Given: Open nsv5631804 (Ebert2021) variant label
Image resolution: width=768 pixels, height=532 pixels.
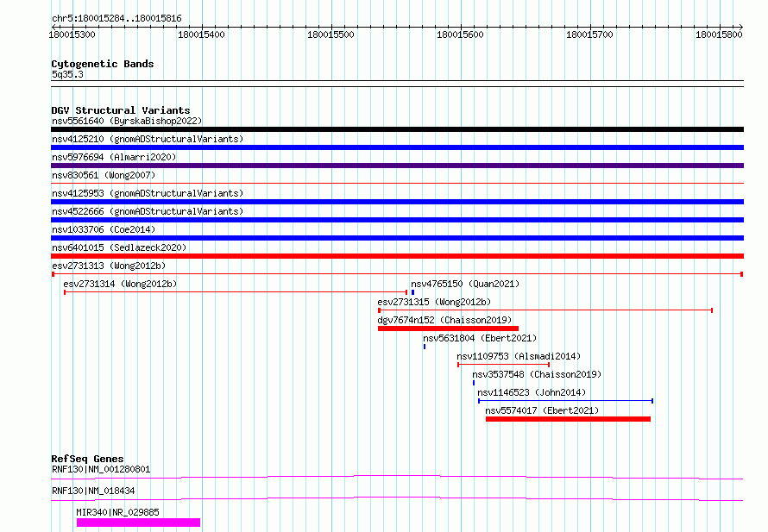Looking at the screenshot, I should 480,338.
